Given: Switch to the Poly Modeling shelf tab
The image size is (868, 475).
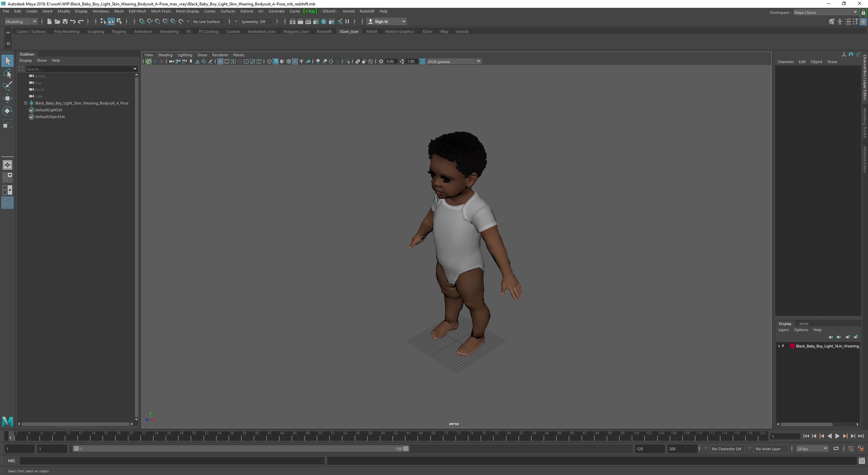Looking at the screenshot, I should [67, 32].
